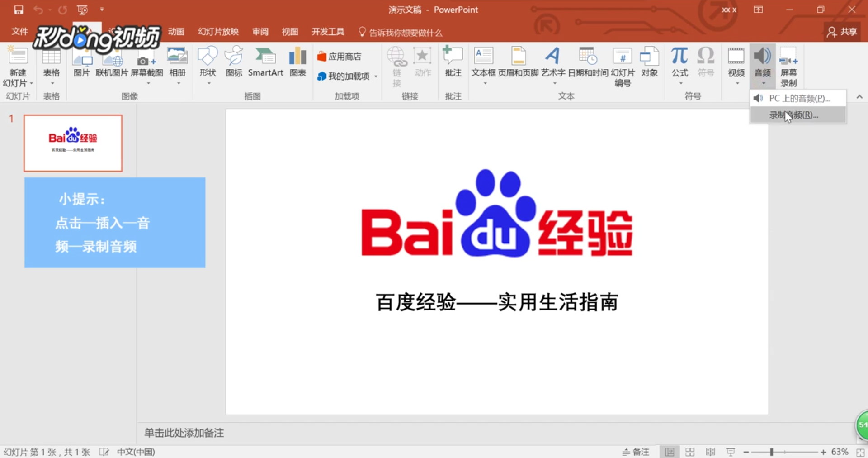Click the 63% zoom level
The width and height of the screenshot is (868, 458).
(x=840, y=452)
